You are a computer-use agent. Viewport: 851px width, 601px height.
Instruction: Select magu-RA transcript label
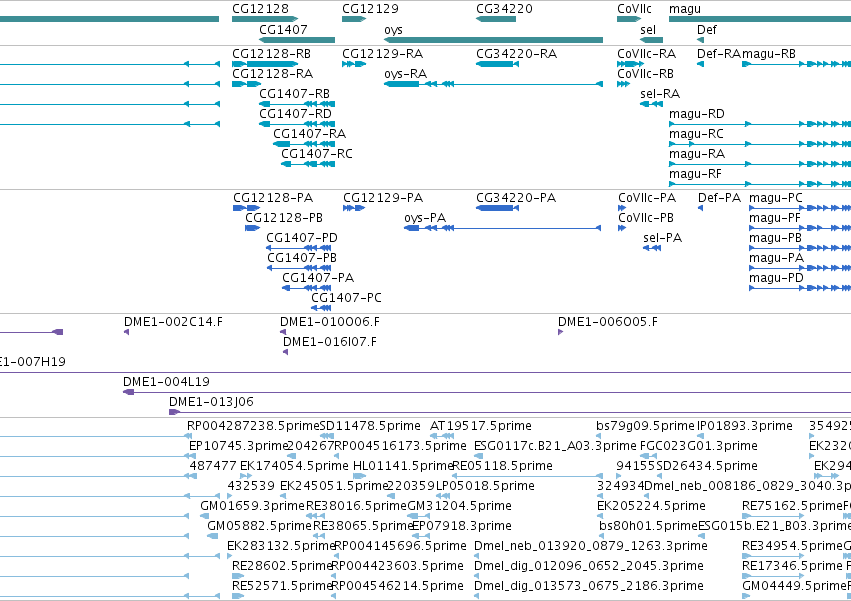[697, 155]
